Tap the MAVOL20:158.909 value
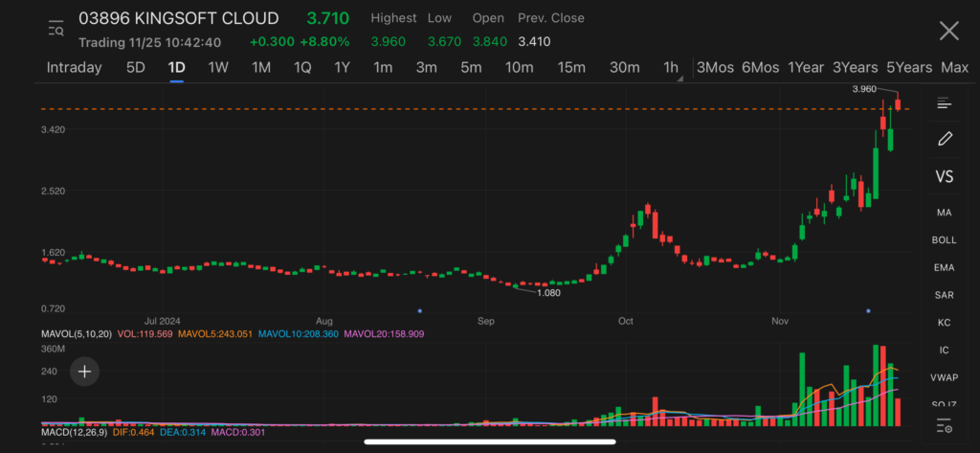The width and height of the screenshot is (980, 453). pos(383,334)
